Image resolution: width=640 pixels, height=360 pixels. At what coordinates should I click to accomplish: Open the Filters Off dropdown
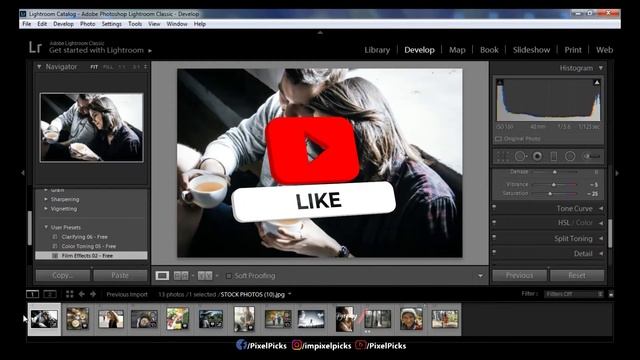tap(573, 294)
